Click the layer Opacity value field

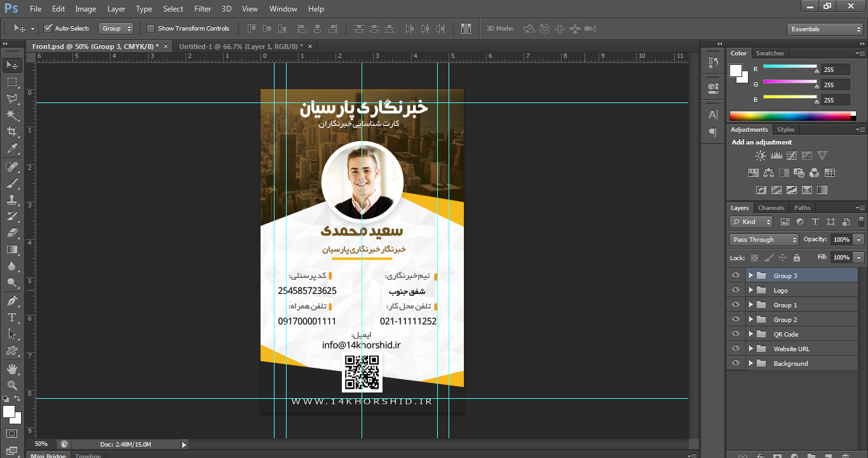tap(841, 240)
